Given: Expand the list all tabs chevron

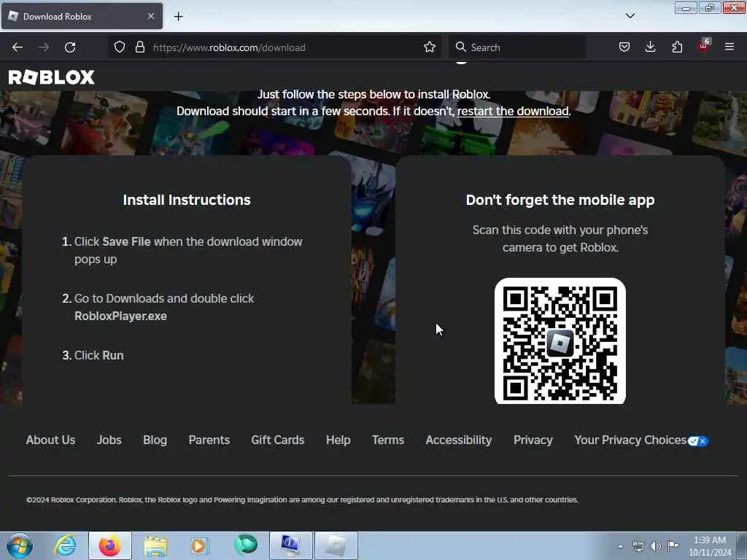Looking at the screenshot, I should 630,16.
